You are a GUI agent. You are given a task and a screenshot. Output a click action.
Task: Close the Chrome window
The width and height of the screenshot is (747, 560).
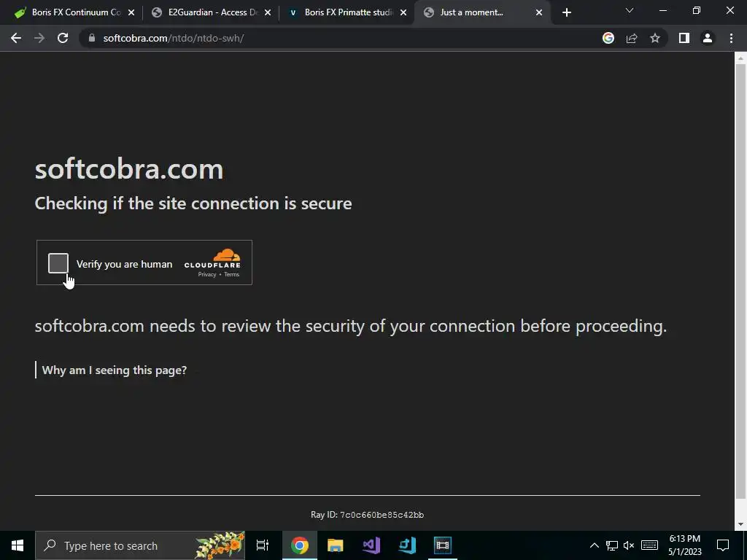click(729, 10)
